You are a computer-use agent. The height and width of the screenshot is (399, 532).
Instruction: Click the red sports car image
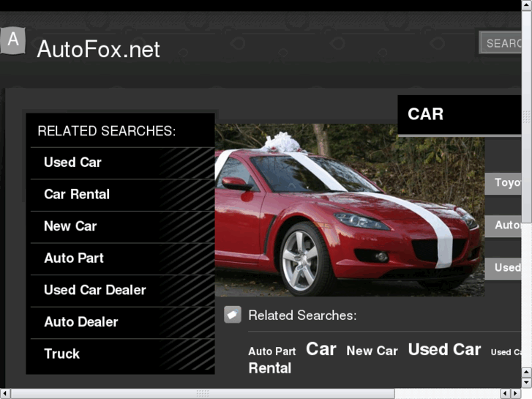(350, 210)
